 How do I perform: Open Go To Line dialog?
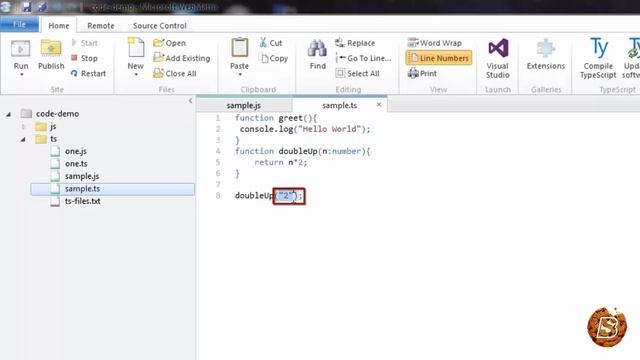tap(363, 58)
